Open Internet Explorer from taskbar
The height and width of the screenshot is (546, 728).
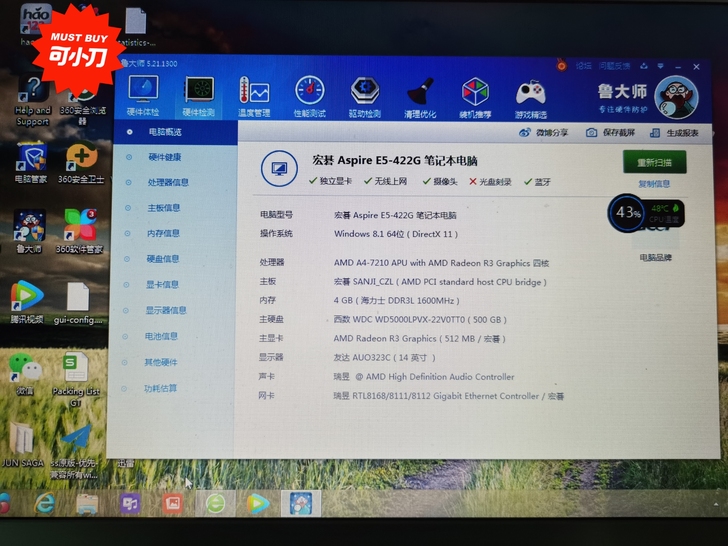[45, 503]
